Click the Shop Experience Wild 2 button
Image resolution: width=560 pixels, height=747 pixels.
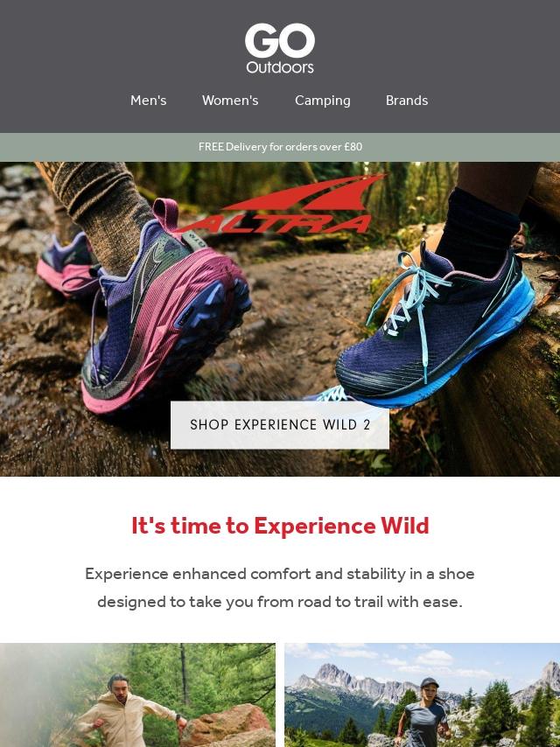280,425
